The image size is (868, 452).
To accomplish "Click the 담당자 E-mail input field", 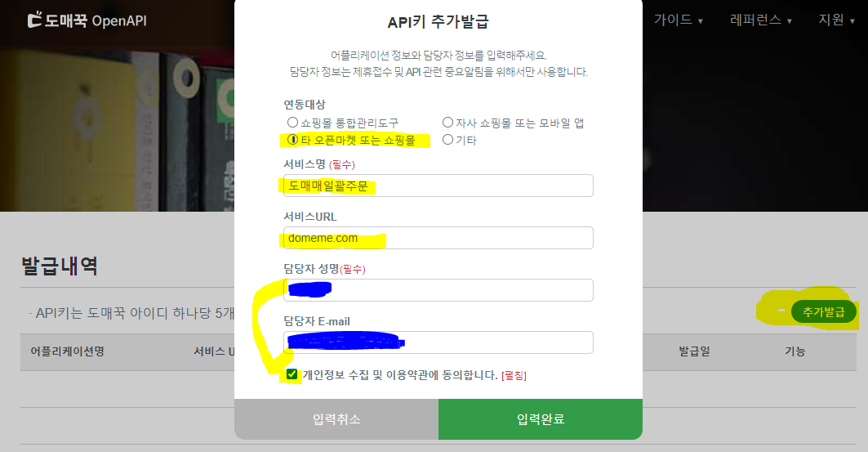I will (x=438, y=342).
